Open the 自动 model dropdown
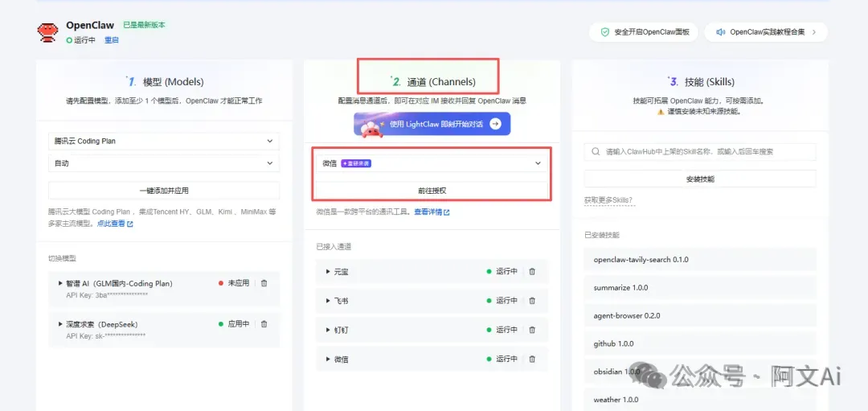Viewport: 868px width, 411px height. click(164, 163)
